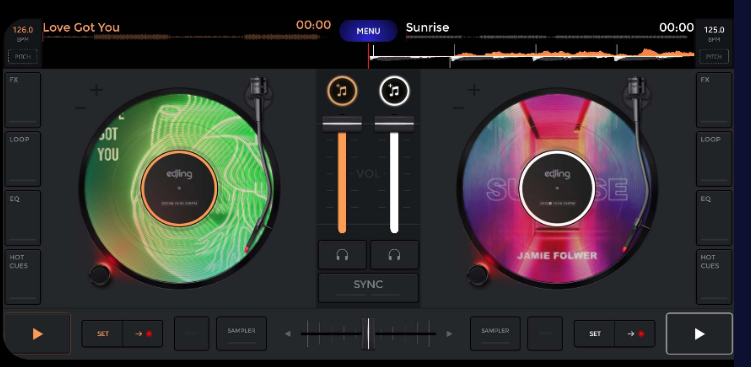Expand left deck FX panel
This screenshot has height=367, width=751.
click(23, 100)
